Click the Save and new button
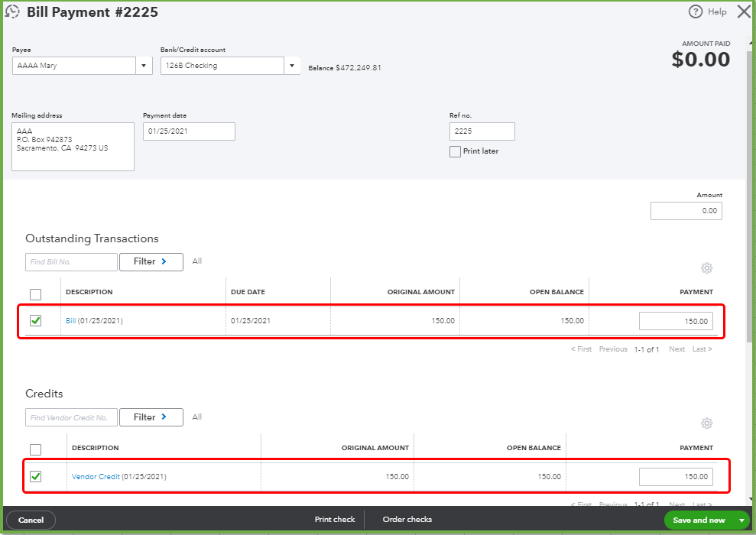756x535 pixels. (x=699, y=520)
